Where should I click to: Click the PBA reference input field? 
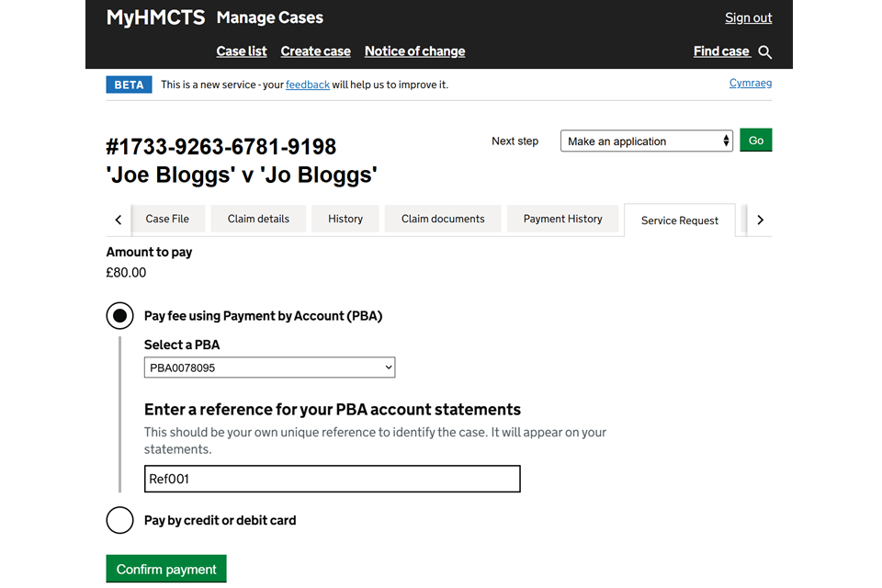coord(333,479)
